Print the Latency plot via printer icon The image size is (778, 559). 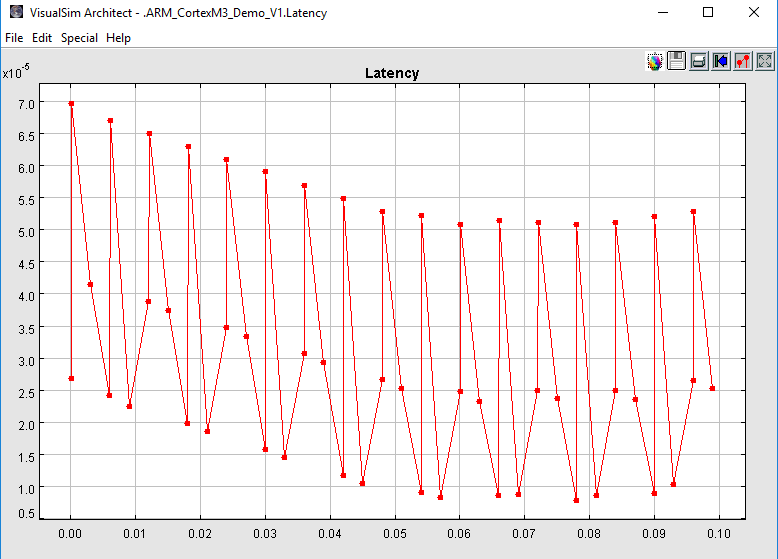699,61
